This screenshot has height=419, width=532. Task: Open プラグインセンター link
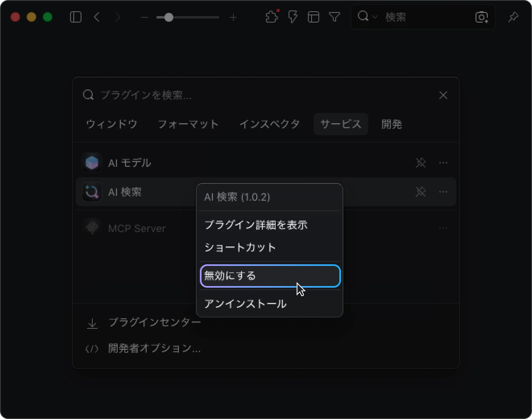[x=154, y=323]
